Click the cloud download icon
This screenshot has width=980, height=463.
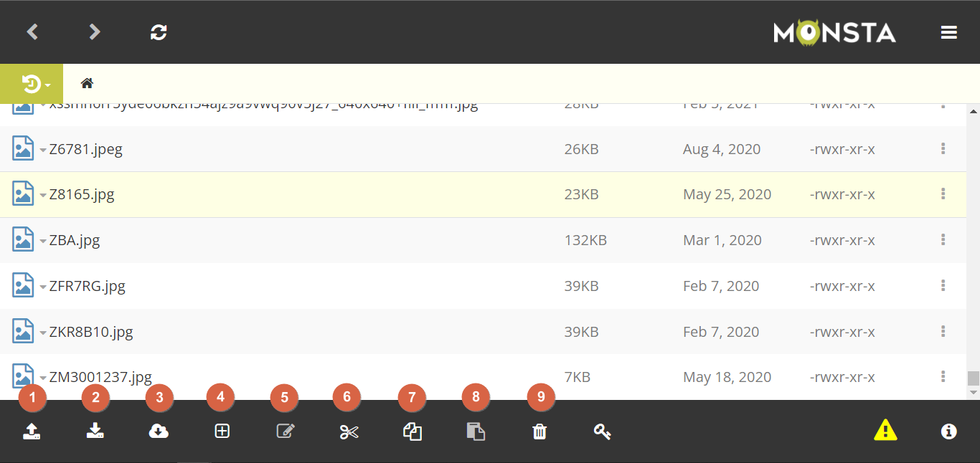pos(159,431)
